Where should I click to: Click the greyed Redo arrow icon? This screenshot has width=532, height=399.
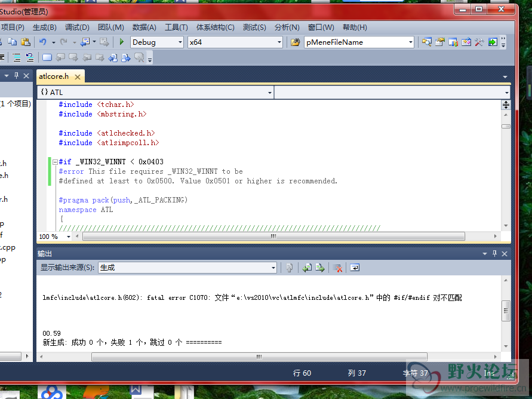63,42
